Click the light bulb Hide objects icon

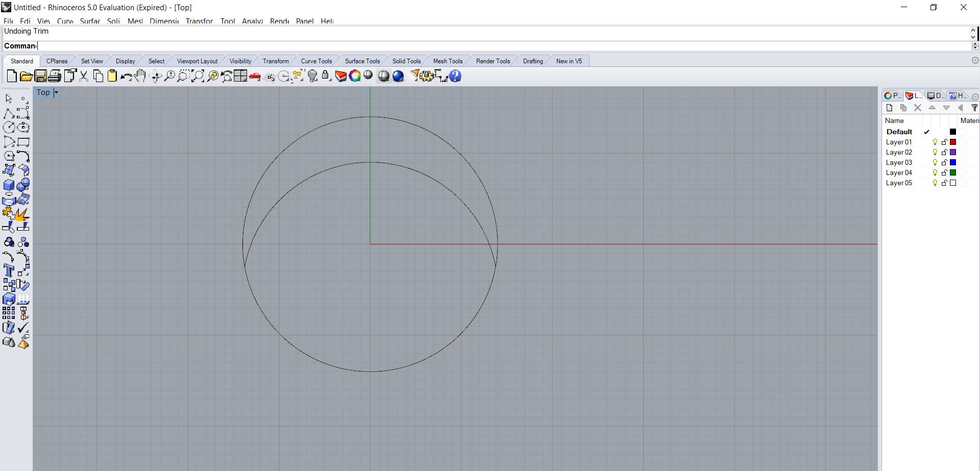click(313, 76)
